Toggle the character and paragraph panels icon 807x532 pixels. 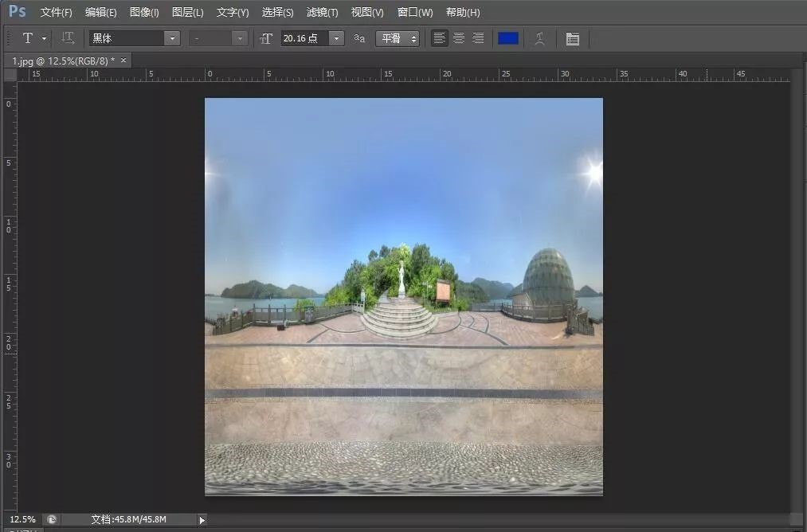pyautogui.click(x=572, y=38)
